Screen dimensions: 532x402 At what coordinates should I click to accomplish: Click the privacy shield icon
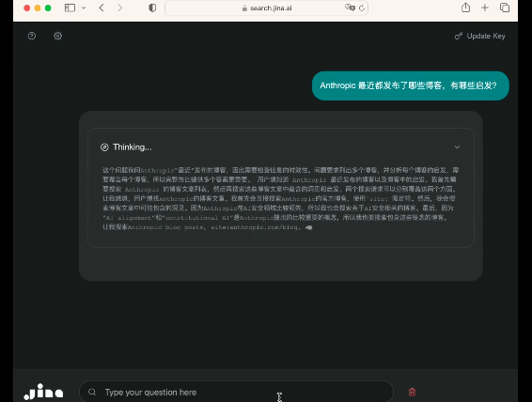pos(152,8)
